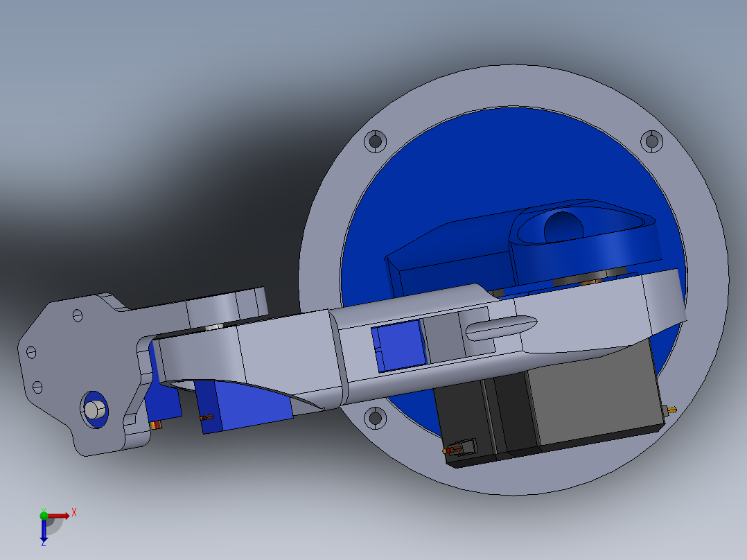The image size is (747, 560).
Task: Select the blue rectangular insert in the arm pocket
Action: (398, 346)
